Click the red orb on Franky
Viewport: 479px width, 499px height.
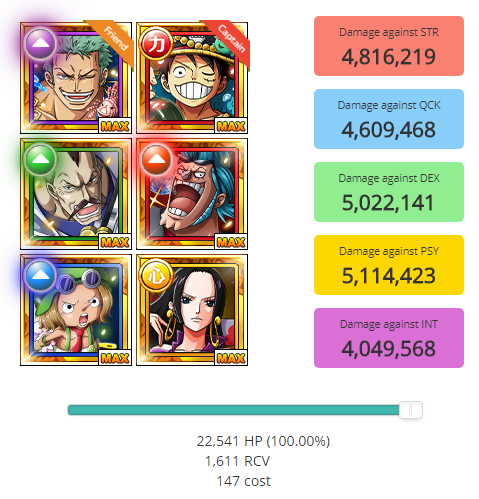point(156,159)
